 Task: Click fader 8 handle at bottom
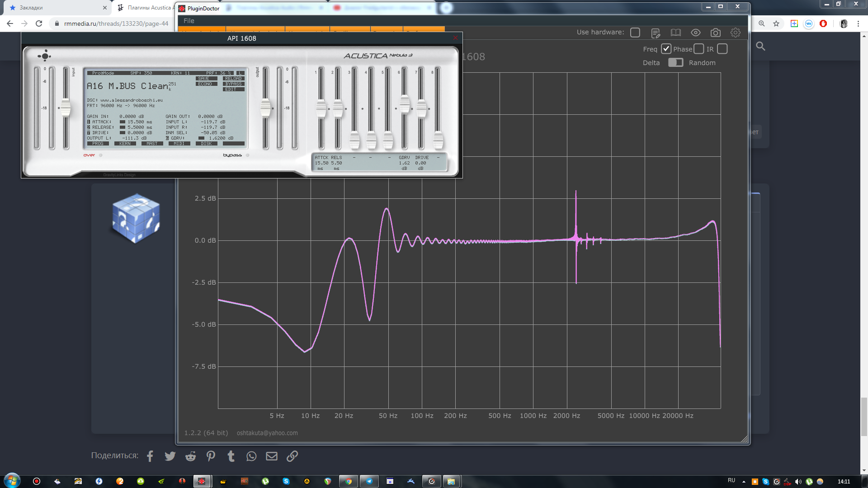click(438, 141)
